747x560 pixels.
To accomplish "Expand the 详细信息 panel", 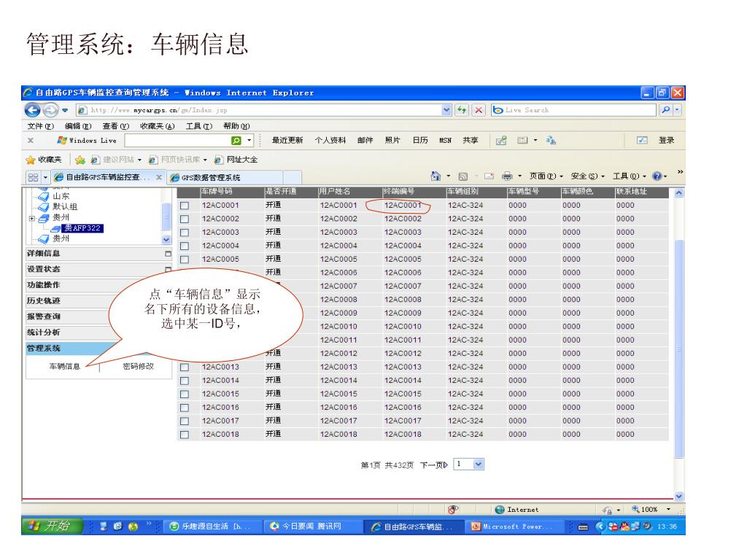I will click(168, 254).
